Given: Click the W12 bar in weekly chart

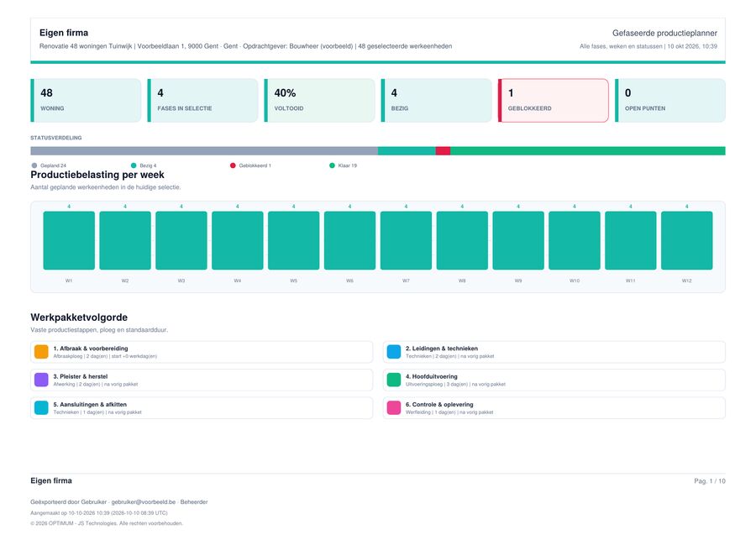Looking at the screenshot, I should click(x=686, y=240).
